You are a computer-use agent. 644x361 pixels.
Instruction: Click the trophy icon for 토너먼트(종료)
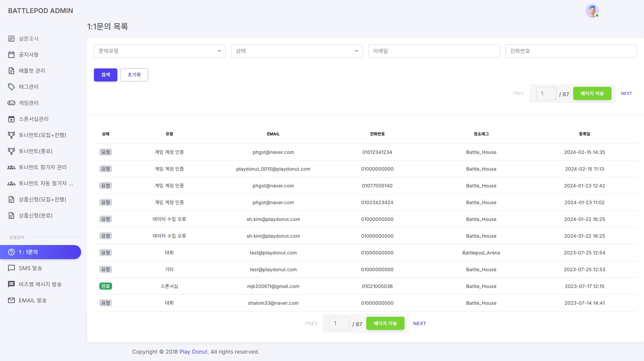11,151
